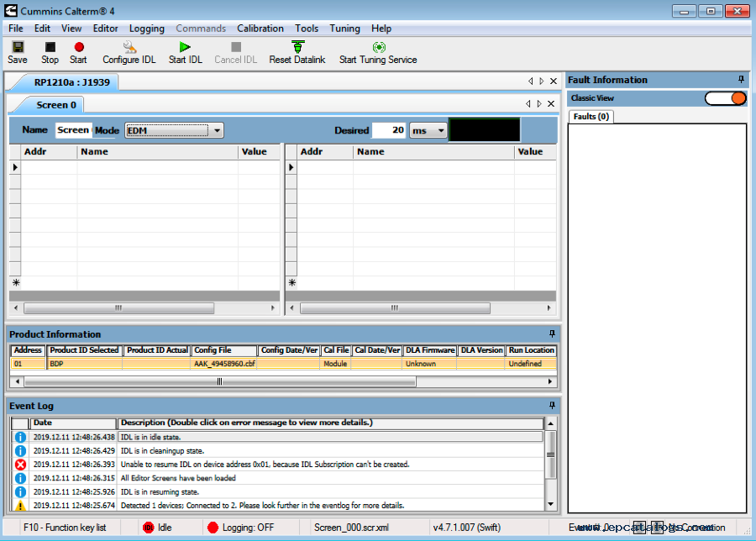Click Product Information horizontal scrollbar thumb
Screen dimensions: 756x541
(220, 381)
